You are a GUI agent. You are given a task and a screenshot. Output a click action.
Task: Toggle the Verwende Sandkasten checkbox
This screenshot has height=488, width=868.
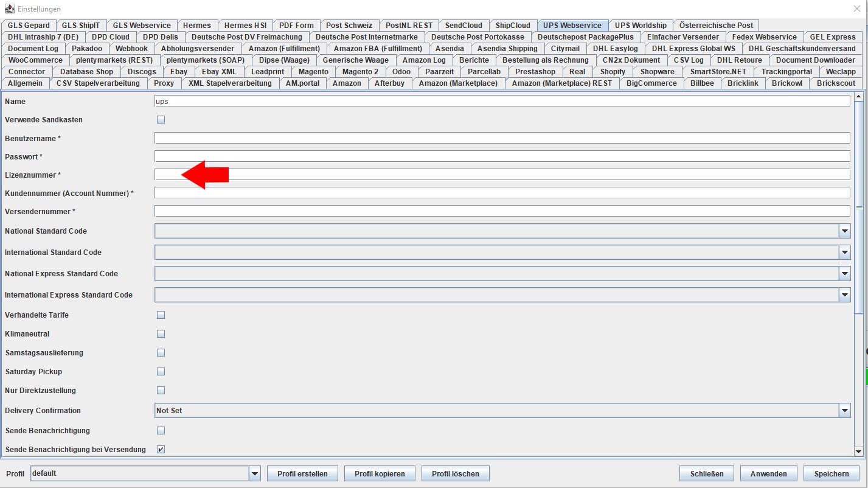coord(161,120)
